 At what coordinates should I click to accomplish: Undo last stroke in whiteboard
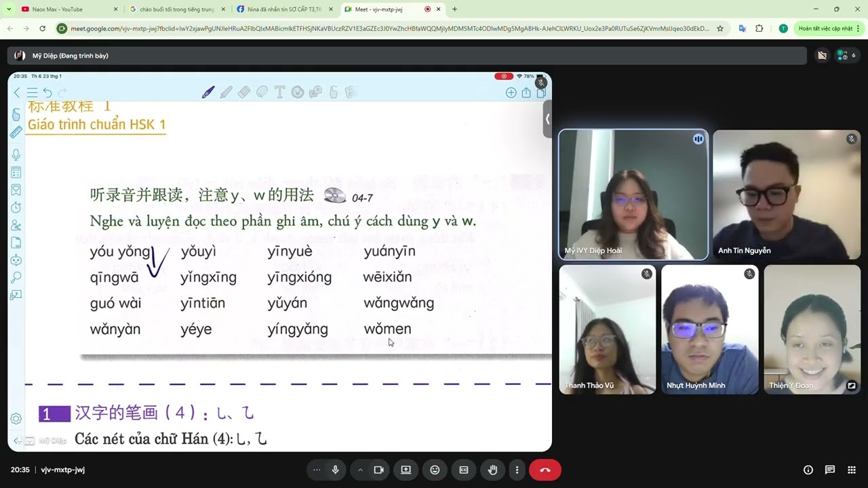(47, 93)
